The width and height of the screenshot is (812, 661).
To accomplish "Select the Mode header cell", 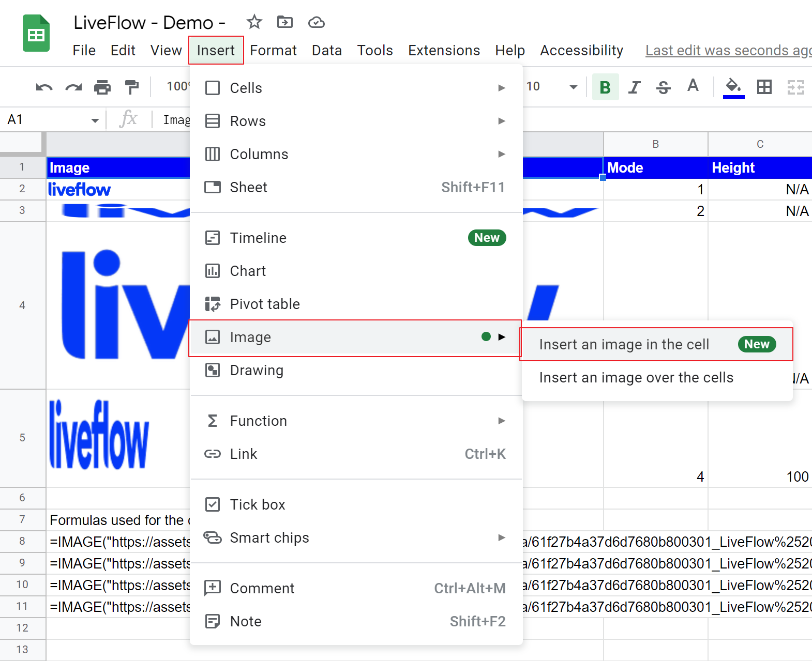I will 655,167.
